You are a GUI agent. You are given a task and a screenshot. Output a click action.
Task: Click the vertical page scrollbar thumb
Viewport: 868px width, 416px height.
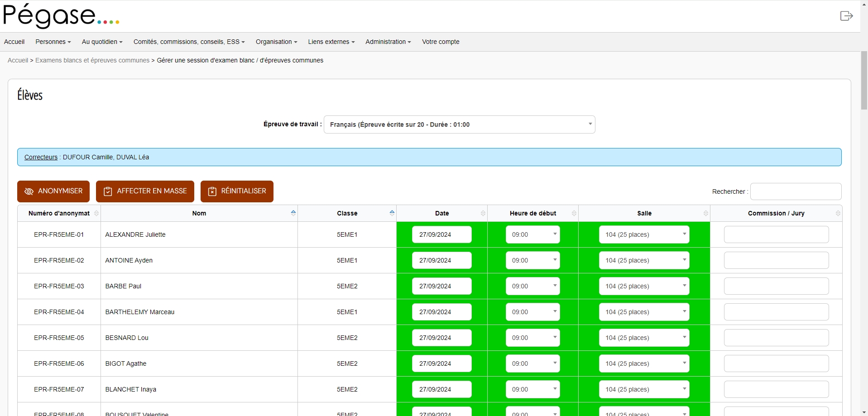(x=864, y=81)
